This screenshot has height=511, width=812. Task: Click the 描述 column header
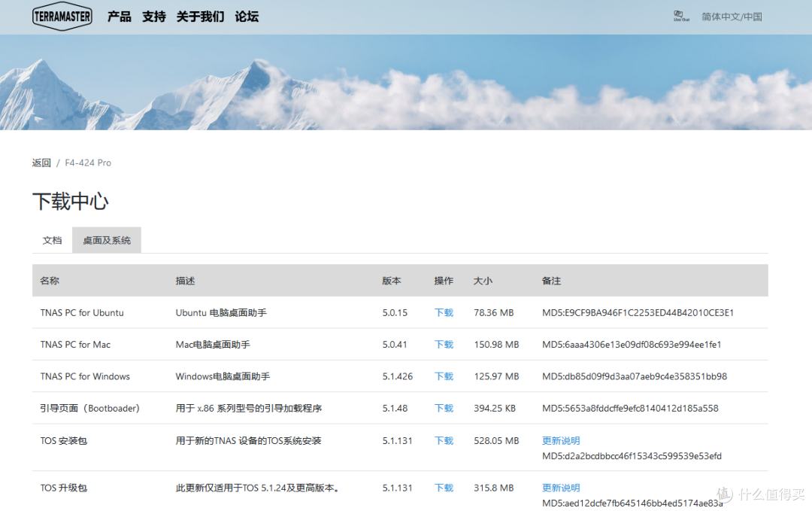[x=186, y=281]
